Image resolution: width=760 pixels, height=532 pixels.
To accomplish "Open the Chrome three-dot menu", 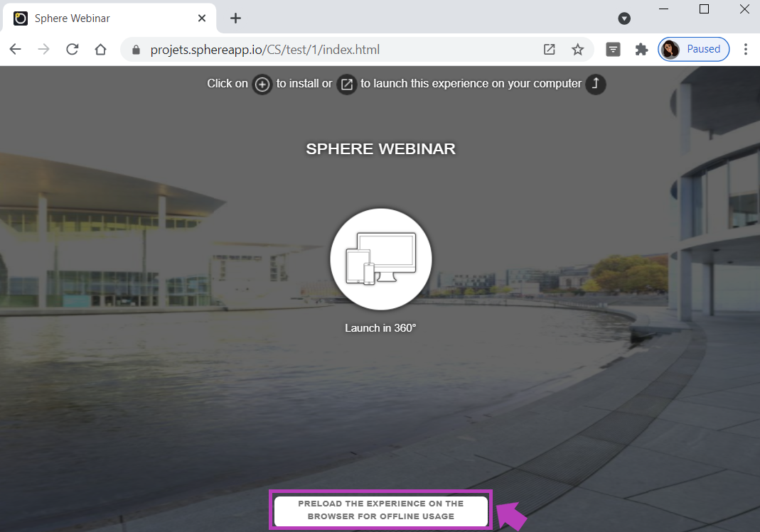I will (x=745, y=50).
